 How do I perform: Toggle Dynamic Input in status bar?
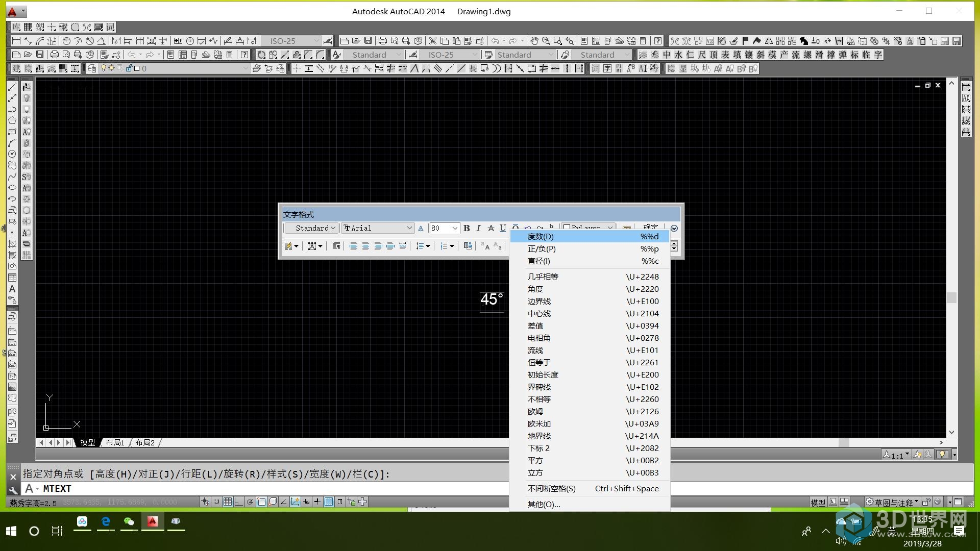[306, 502]
